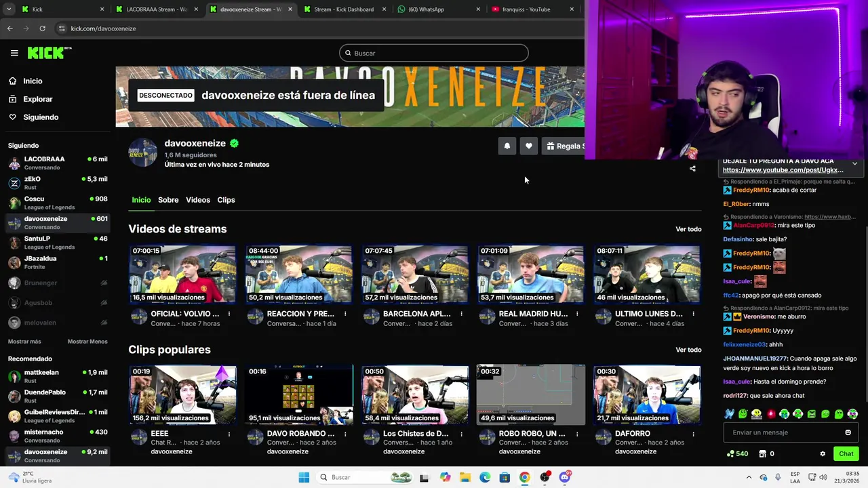Select JBazaldua in the Siguiendo list

tap(58, 262)
